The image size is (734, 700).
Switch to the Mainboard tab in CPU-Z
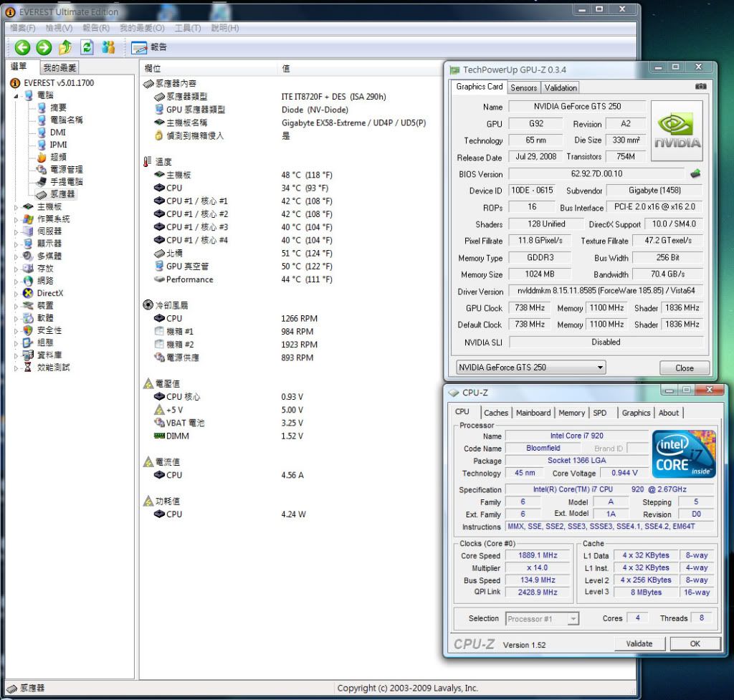point(533,413)
